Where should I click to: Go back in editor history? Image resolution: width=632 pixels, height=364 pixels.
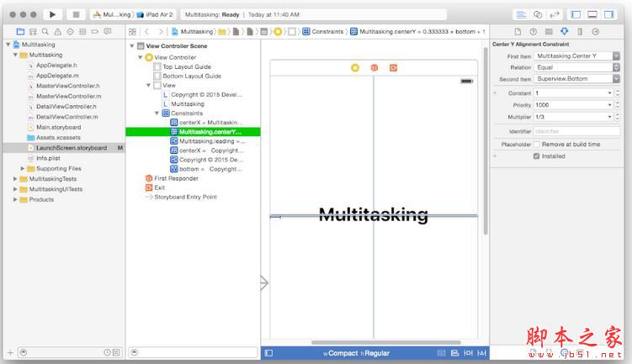tap(147, 31)
